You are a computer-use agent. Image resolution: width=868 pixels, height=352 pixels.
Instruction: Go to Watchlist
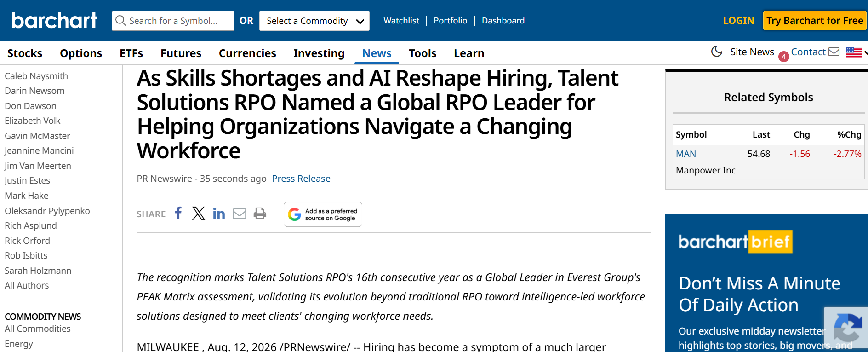point(401,21)
